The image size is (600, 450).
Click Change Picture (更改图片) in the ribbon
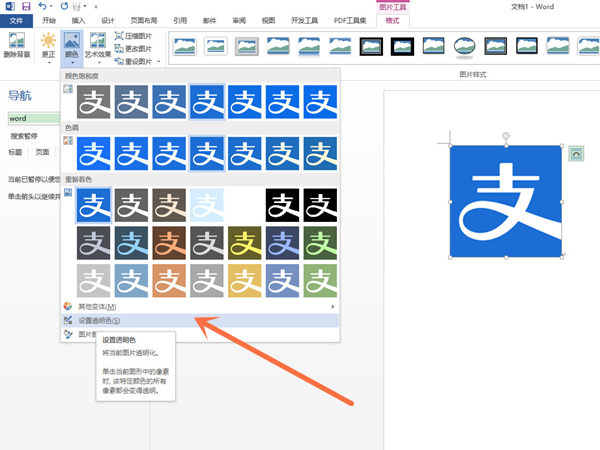point(137,48)
